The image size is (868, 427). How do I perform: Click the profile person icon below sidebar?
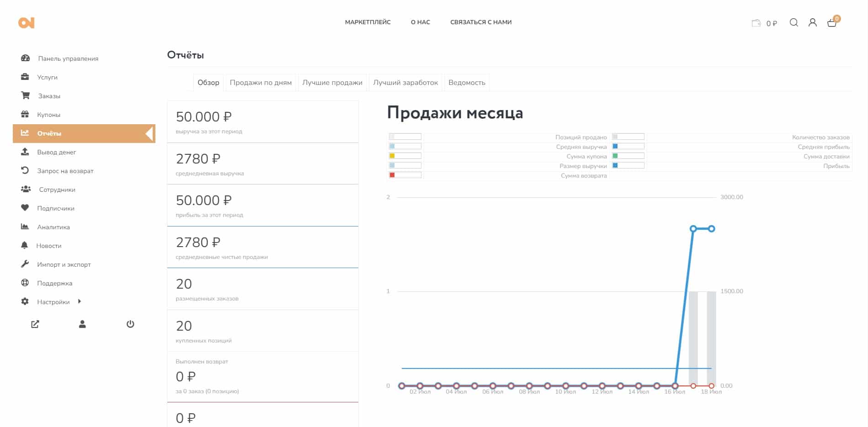pos(82,324)
